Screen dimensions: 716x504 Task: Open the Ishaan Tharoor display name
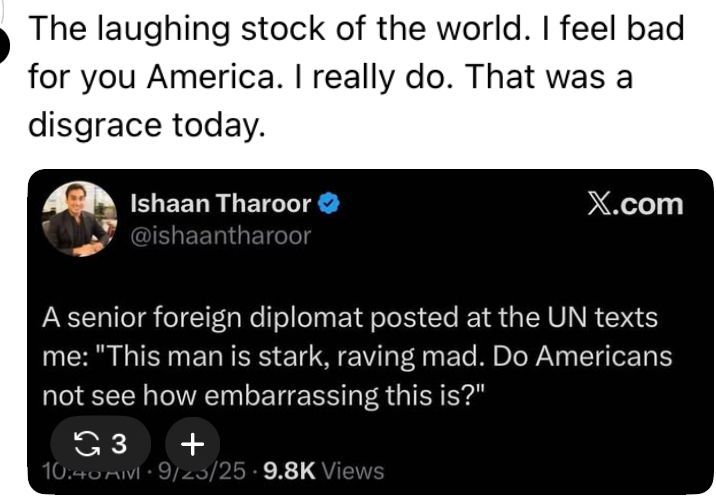click(221, 205)
